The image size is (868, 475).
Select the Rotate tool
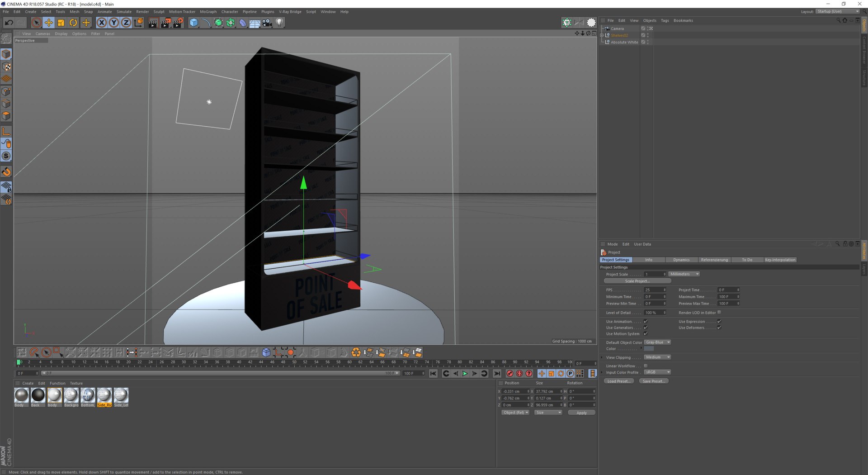(x=73, y=23)
